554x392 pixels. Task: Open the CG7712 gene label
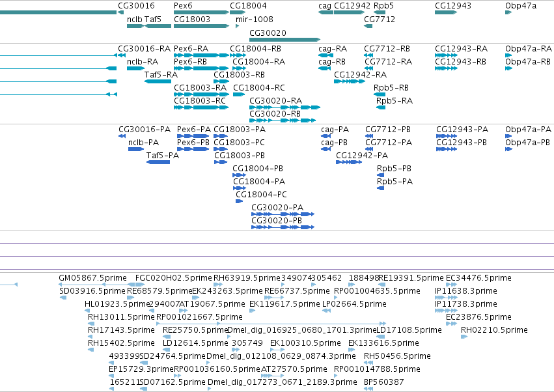tap(380, 20)
